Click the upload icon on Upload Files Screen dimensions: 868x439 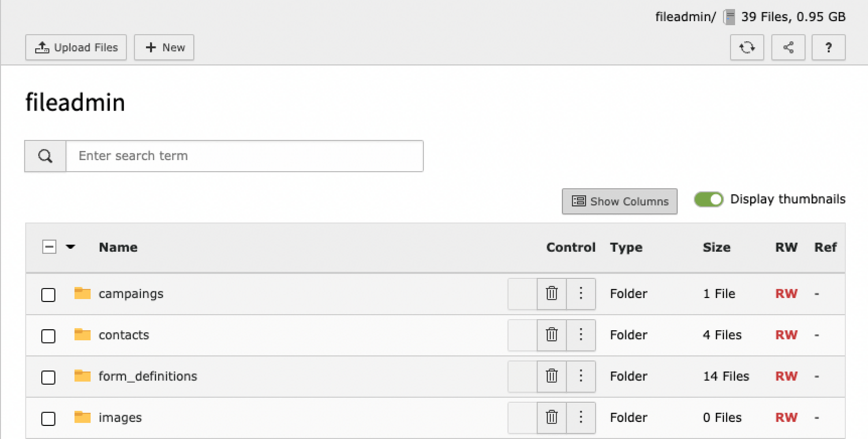tap(43, 47)
